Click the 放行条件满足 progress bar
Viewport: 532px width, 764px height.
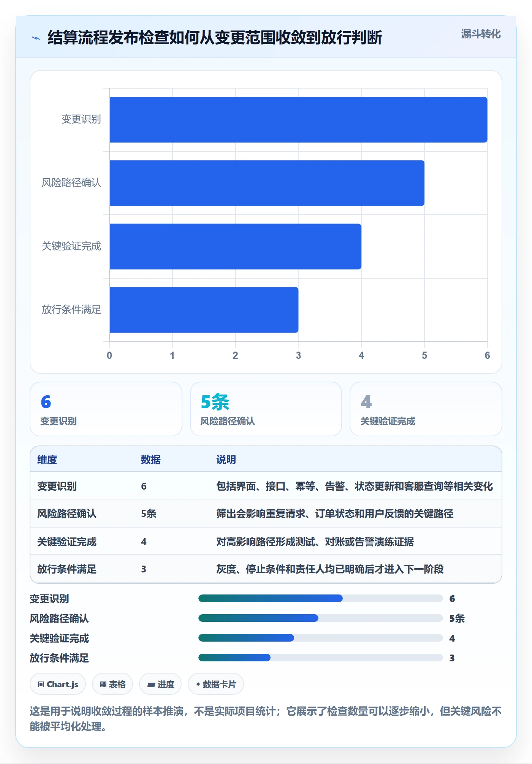[321, 658]
